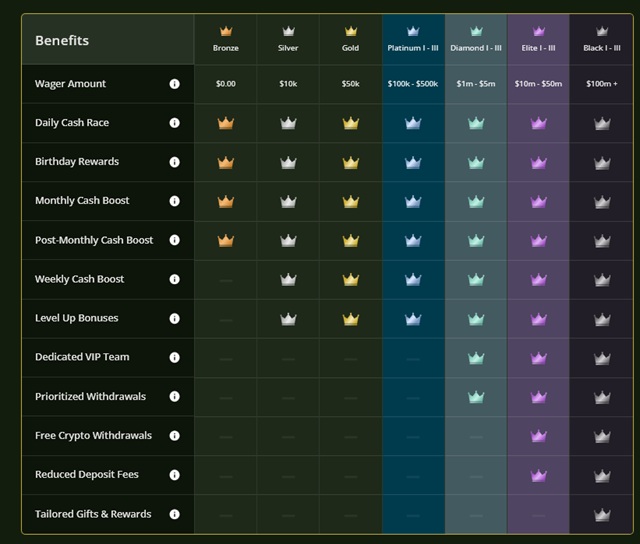Click the info icon beside Reduced Deposit Fees
640x544 pixels.
pyautogui.click(x=174, y=475)
